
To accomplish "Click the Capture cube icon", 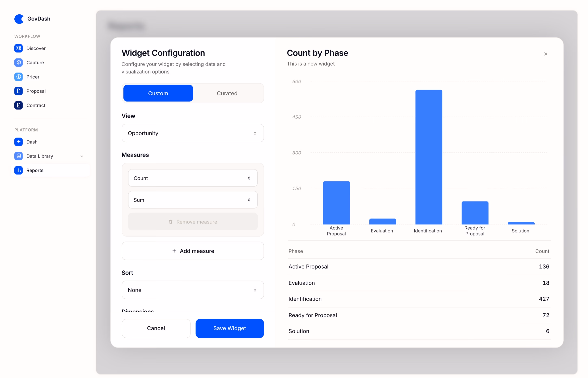I will [x=18, y=63].
